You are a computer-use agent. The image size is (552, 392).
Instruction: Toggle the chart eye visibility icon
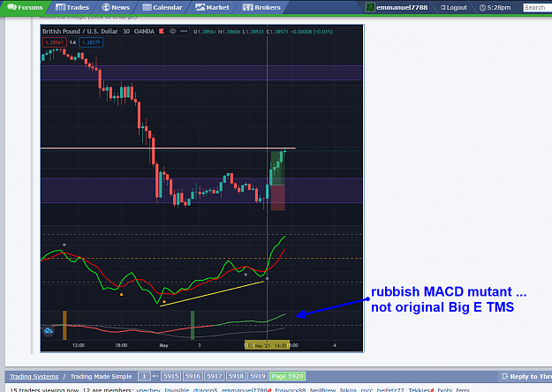[x=172, y=31]
